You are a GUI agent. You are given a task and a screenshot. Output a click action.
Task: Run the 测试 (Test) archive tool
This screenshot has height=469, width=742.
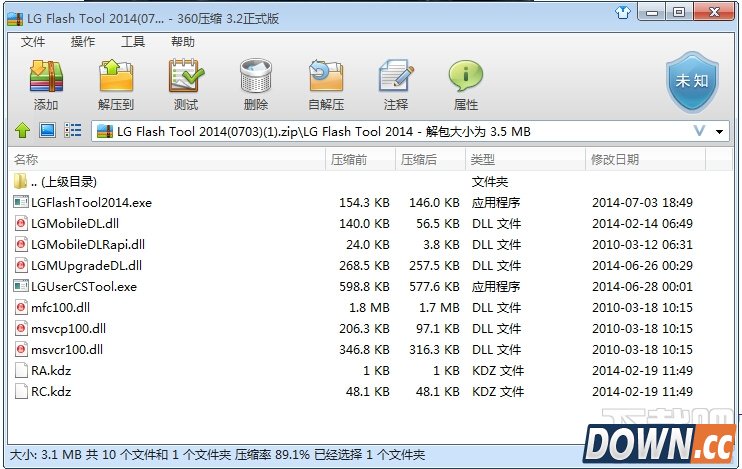pos(186,76)
